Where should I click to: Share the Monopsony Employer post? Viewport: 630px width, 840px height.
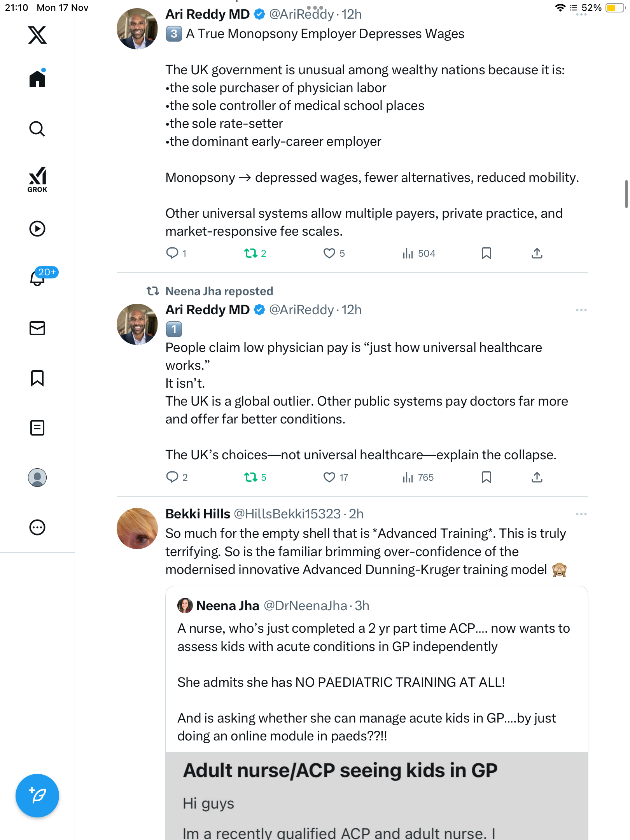click(537, 254)
